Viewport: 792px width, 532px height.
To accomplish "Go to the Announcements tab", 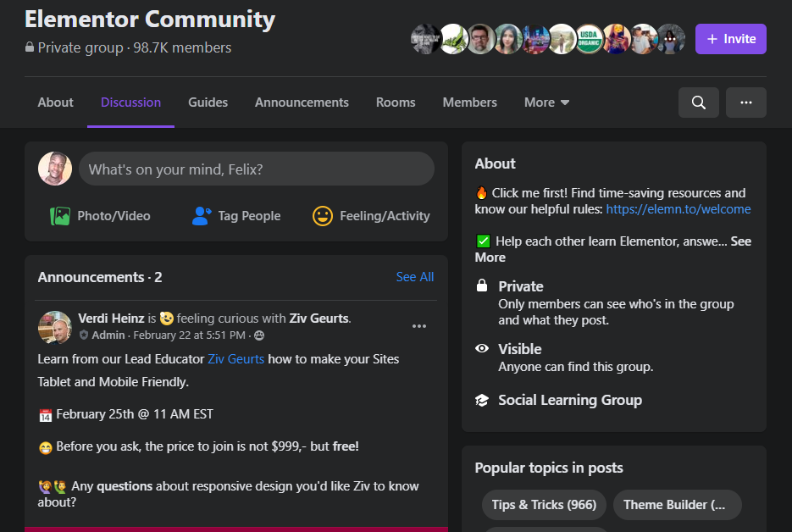I will click(x=302, y=103).
